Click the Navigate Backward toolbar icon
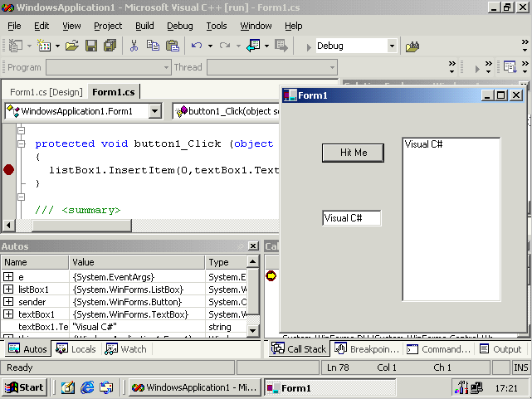The height and width of the screenshot is (399, 532). tap(253, 46)
